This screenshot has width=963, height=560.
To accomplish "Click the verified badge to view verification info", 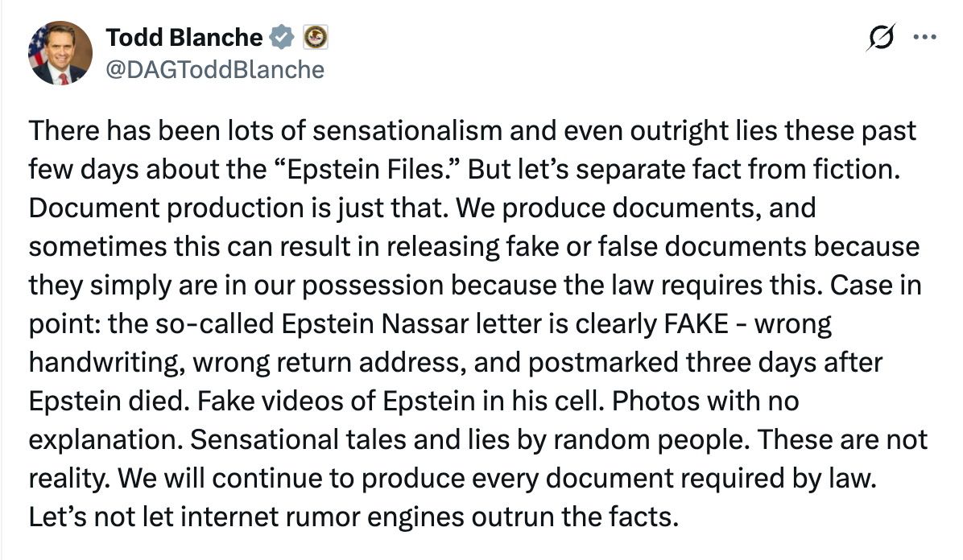I will pos(281,35).
